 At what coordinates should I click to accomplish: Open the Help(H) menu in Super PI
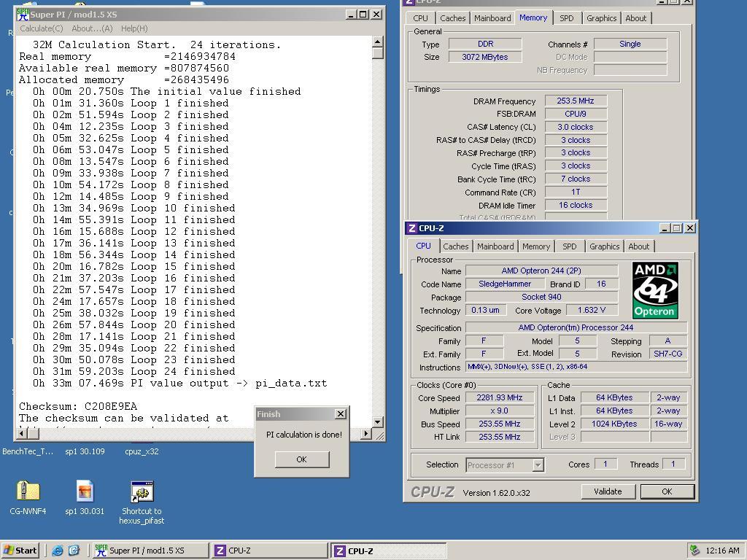134,28
